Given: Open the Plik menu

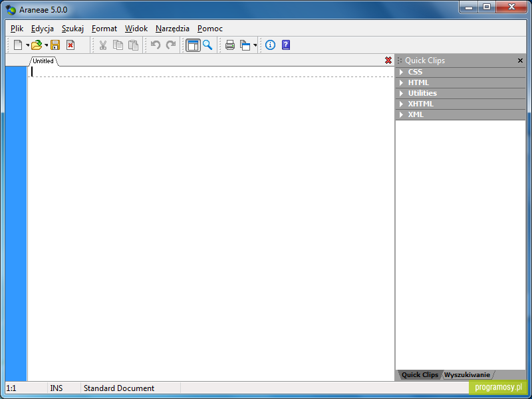Looking at the screenshot, I should [x=17, y=29].
